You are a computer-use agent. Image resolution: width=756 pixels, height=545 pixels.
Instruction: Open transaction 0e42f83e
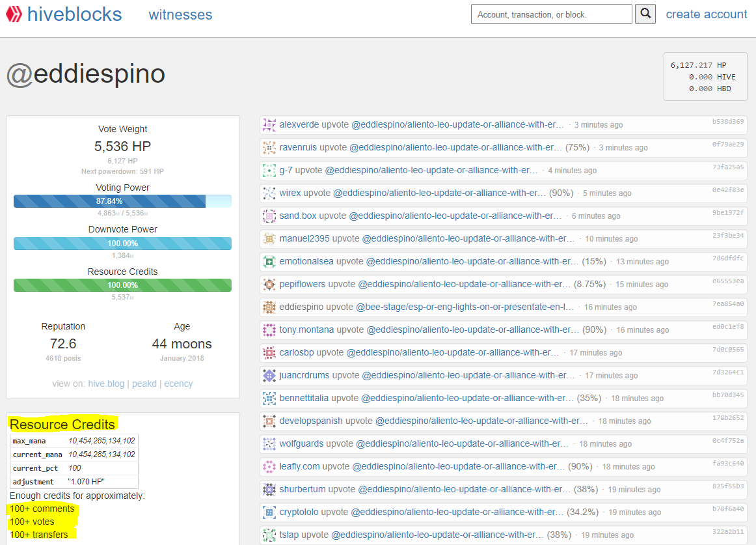tap(728, 189)
